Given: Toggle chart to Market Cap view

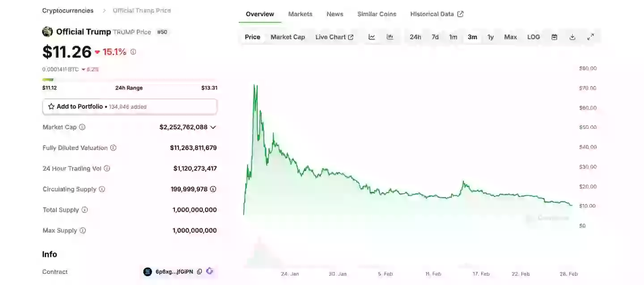Looking at the screenshot, I should 288,37.
